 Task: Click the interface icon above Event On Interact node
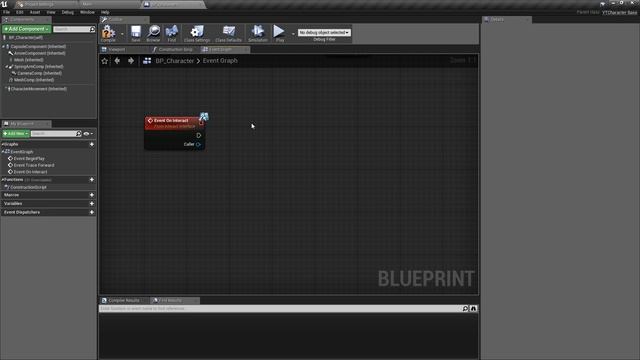204,117
